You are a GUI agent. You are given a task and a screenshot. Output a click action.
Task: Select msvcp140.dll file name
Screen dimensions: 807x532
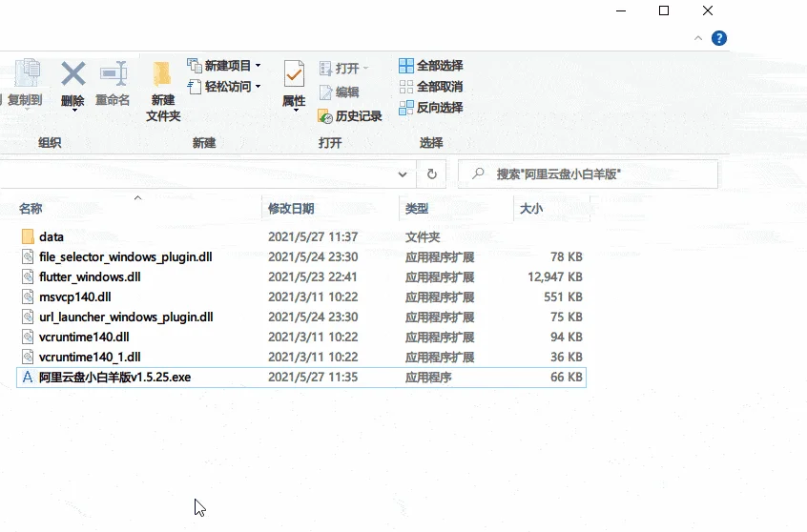click(x=75, y=297)
